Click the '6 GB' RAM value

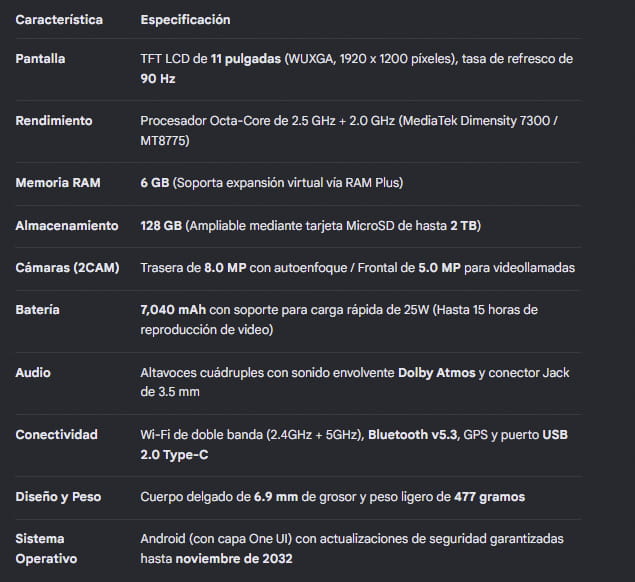pyautogui.click(x=155, y=183)
